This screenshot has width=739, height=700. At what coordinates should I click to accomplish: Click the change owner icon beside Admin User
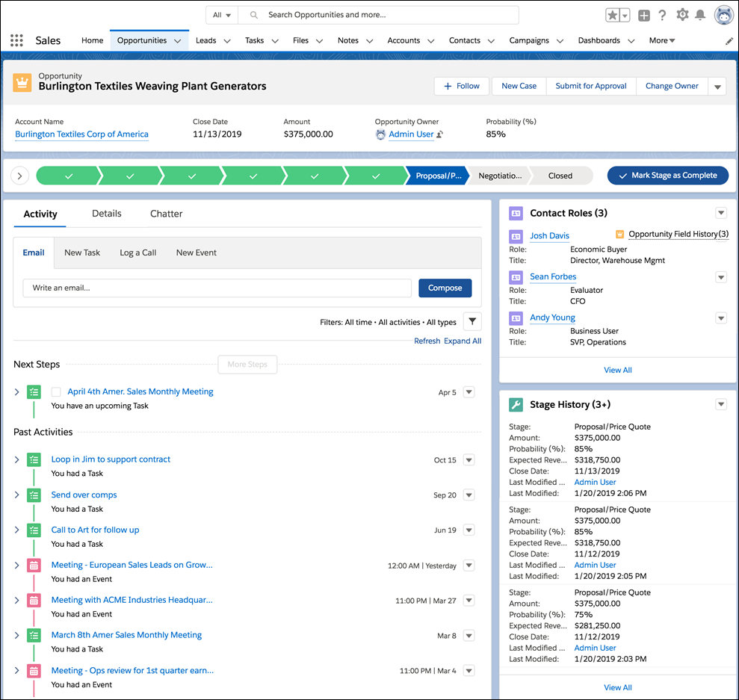coord(439,134)
